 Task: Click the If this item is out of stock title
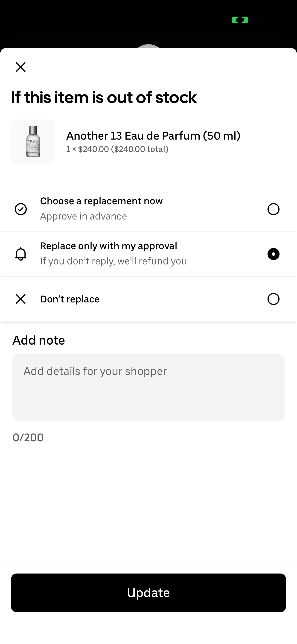click(x=104, y=97)
